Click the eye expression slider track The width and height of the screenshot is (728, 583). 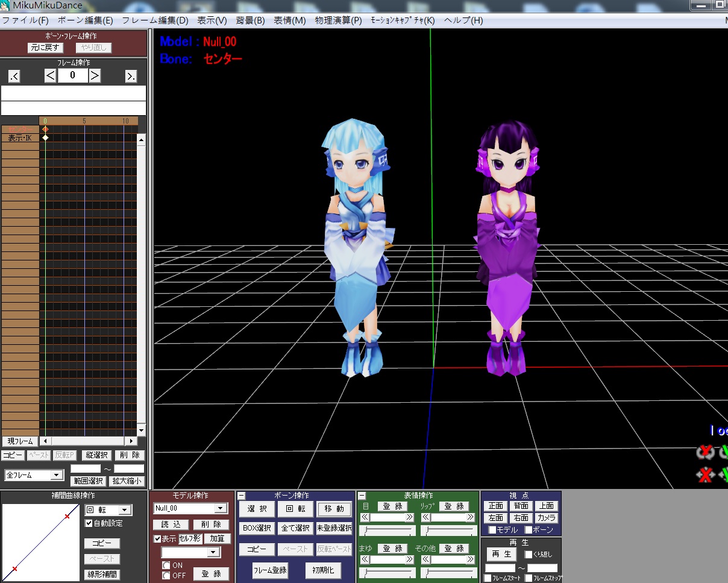[387, 531]
